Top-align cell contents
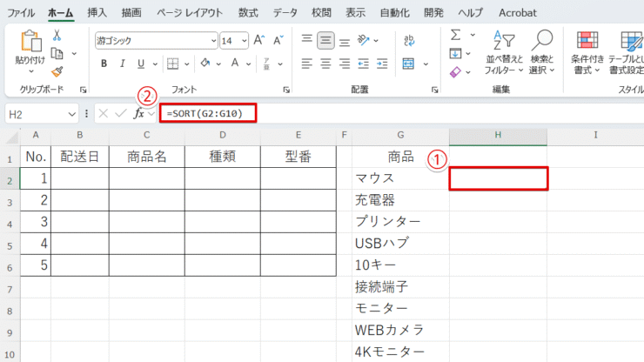This screenshot has height=362, width=644. 306,40
